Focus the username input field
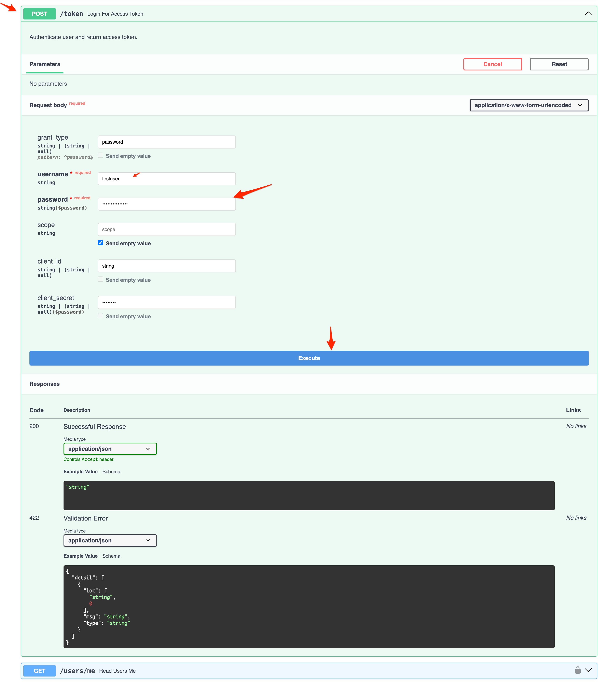616x683 pixels. (x=166, y=179)
